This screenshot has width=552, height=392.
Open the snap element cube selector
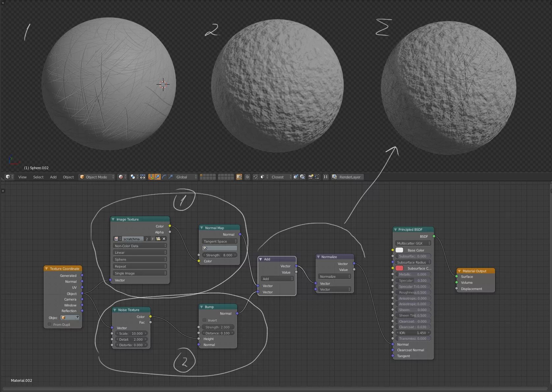pos(264,177)
